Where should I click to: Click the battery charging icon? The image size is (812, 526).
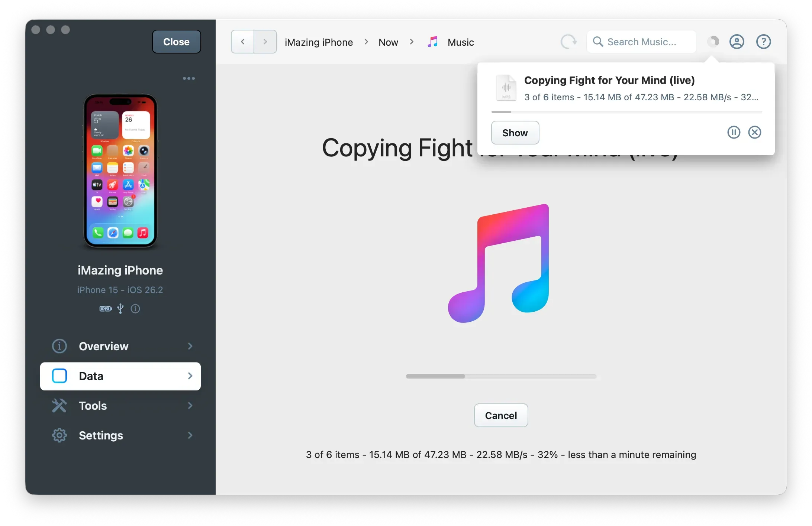105,309
